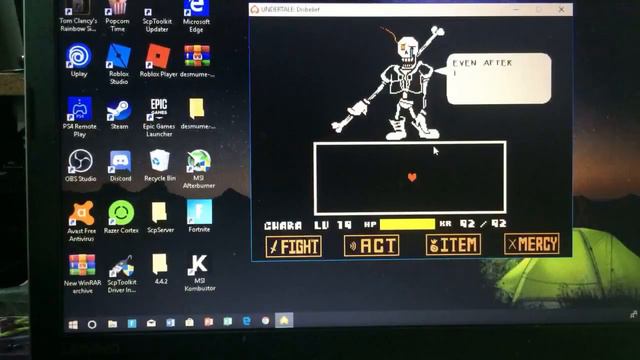
Task: Open Edge browser from taskbar
Action: point(247,321)
